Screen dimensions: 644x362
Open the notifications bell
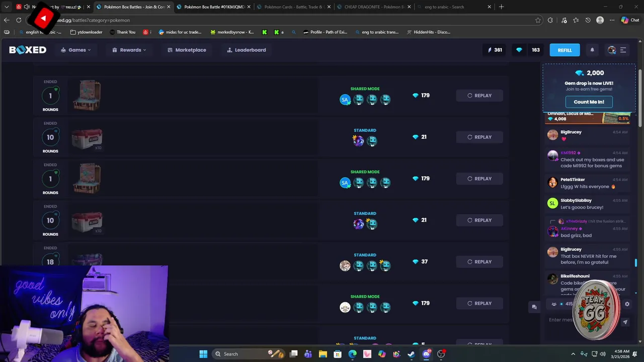click(x=592, y=50)
